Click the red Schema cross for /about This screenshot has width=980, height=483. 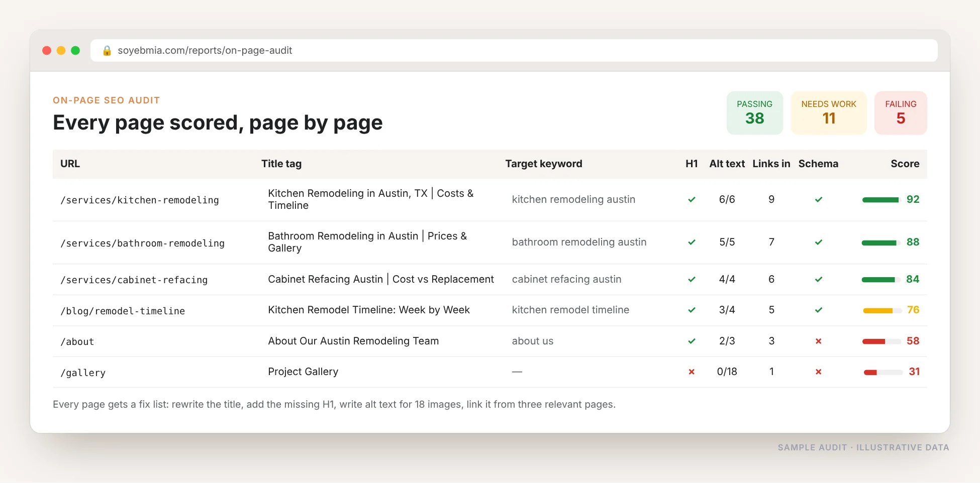click(x=818, y=341)
